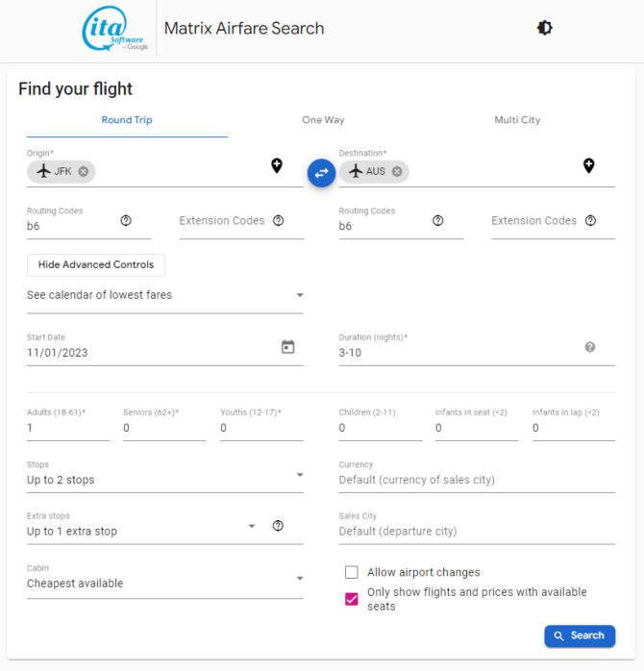Show help for Duration nights
Image resolution: width=644 pixels, height=671 pixels.
click(590, 347)
